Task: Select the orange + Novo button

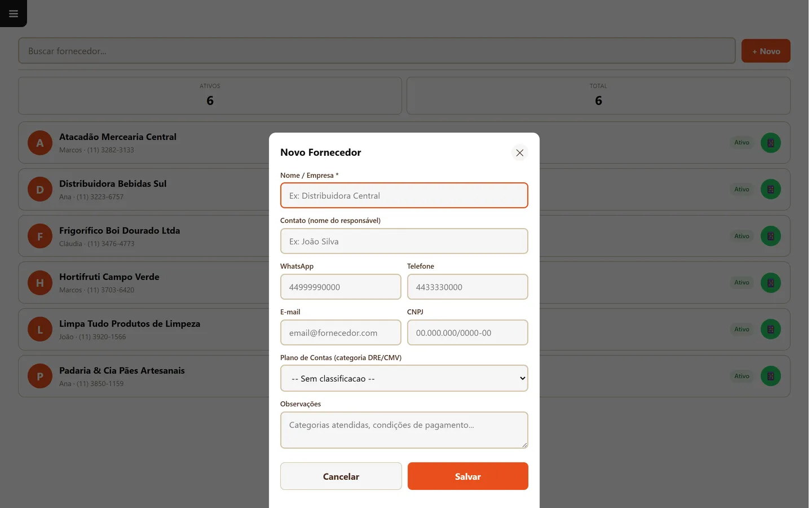Action: click(x=766, y=51)
